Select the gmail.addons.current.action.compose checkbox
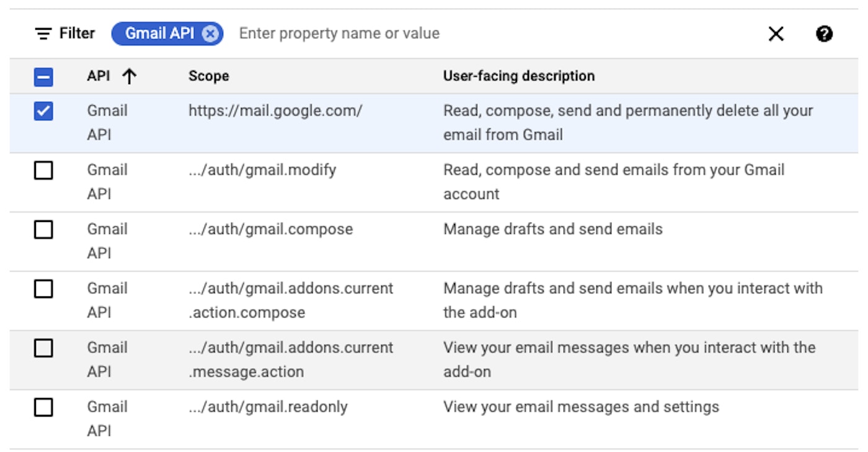The width and height of the screenshot is (868, 452). tap(43, 289)
